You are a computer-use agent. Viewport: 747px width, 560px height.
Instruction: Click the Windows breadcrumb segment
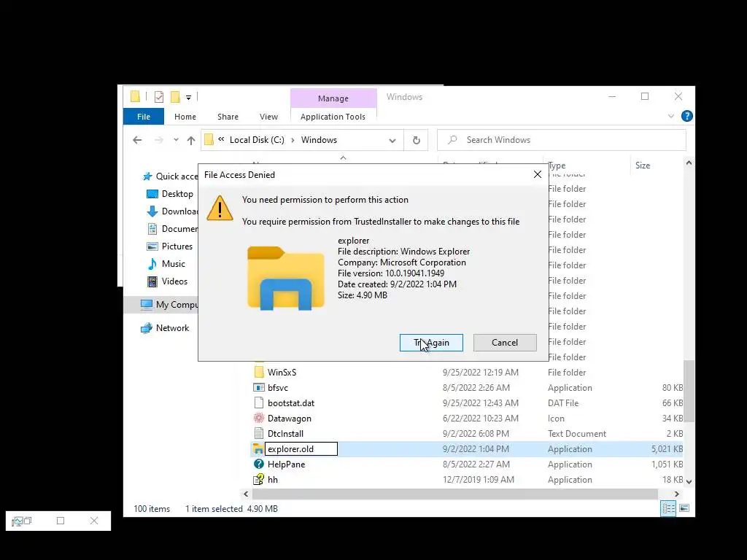319,140
